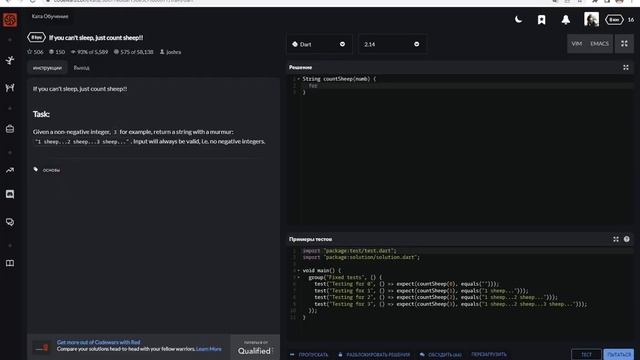Click the Перезагрузить reset link
The image size is (640, 360).
point(489,354)
